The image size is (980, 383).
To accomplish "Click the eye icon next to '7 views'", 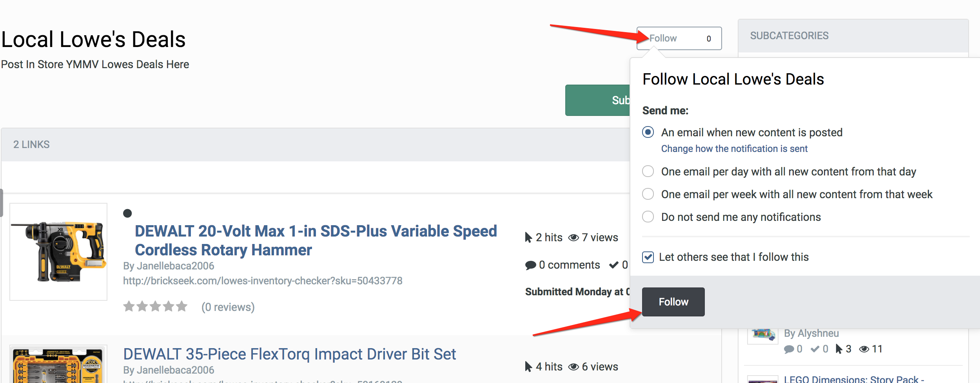I will click(573, 238).
